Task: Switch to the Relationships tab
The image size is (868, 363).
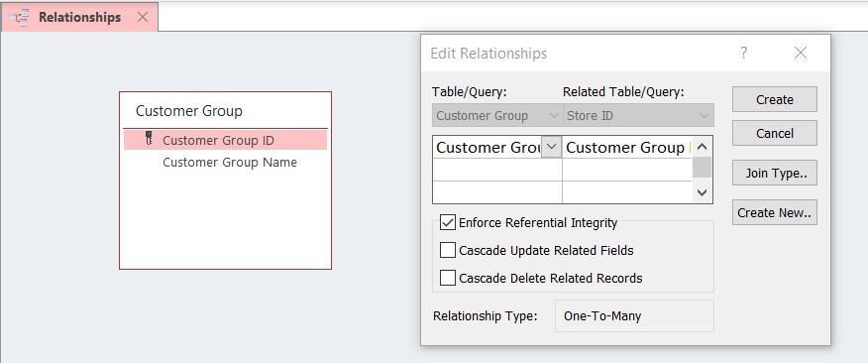Action: coord(79,17)
